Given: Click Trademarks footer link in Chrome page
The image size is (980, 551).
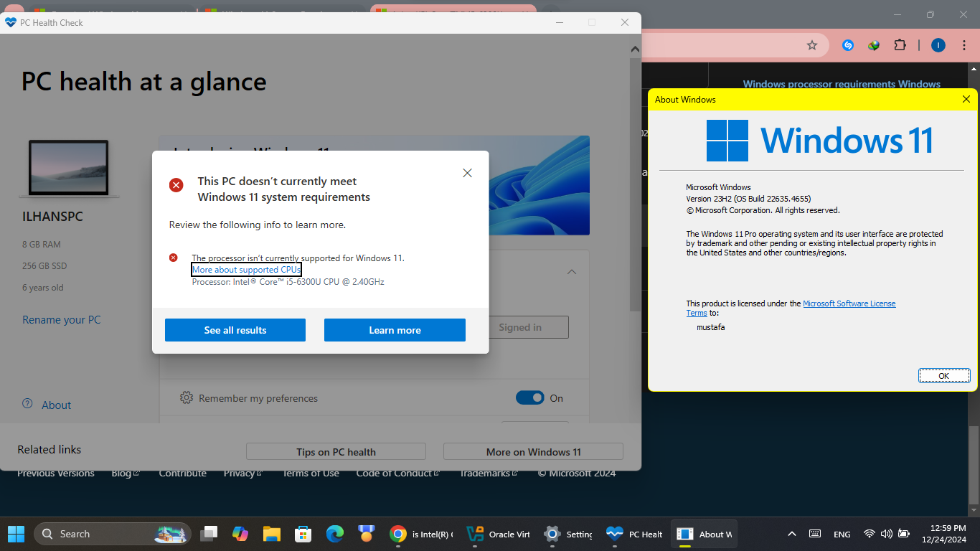Looking at the screenshot, I should tap(487, 474).
